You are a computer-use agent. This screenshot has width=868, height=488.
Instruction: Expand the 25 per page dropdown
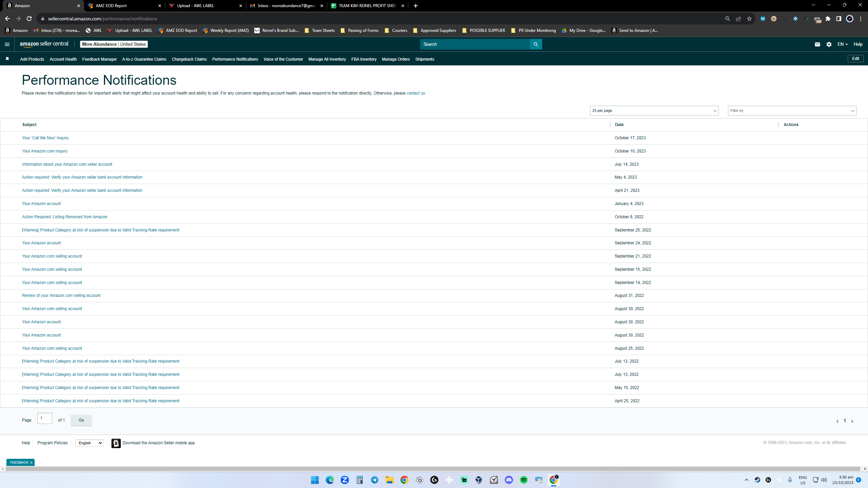coord(654,110)
